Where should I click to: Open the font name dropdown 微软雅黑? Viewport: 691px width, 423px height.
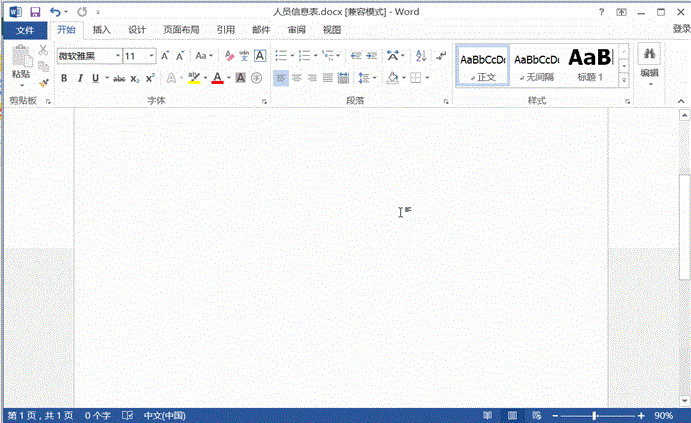[x=117, y=56]
